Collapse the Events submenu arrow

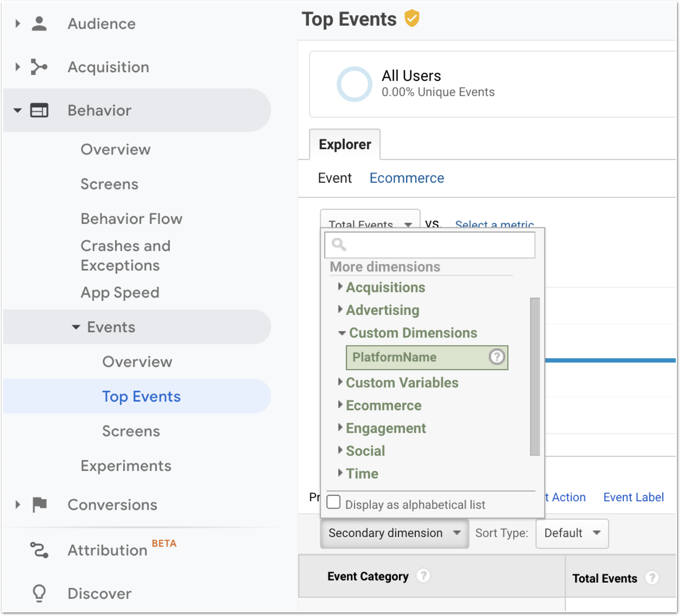click(76, 327)
